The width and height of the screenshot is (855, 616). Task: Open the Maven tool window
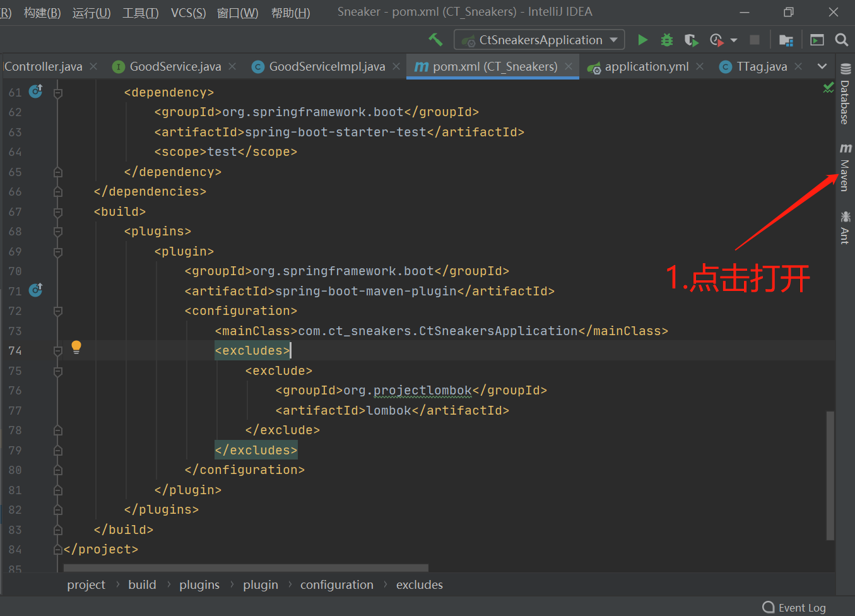pyautogui.click(x=845, y=168)
